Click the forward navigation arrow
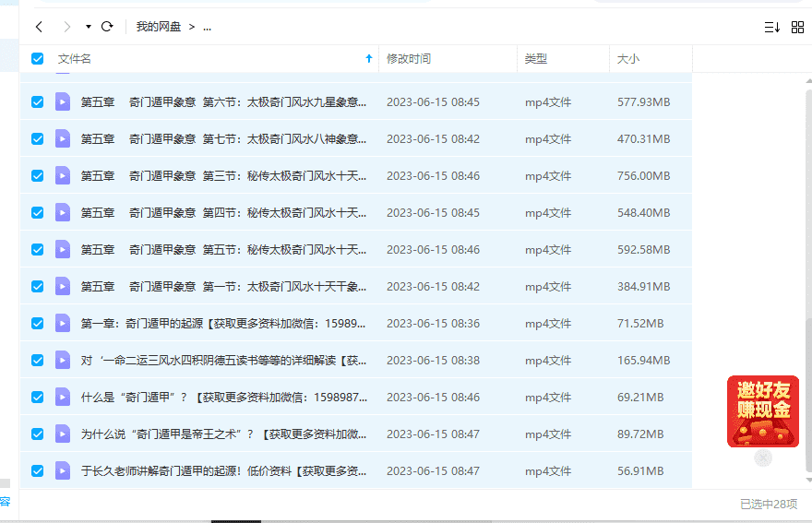The image size is (812, 523). 66,27
